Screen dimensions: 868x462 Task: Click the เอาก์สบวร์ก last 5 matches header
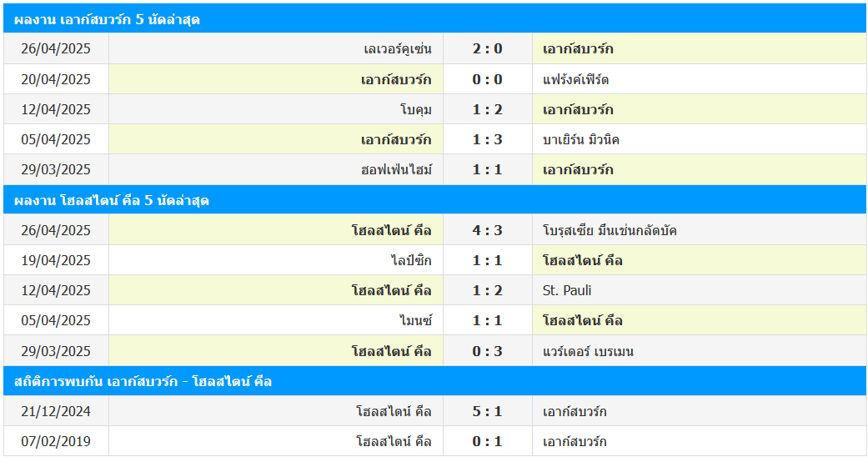pyautogui.click(x=107, y=19)
